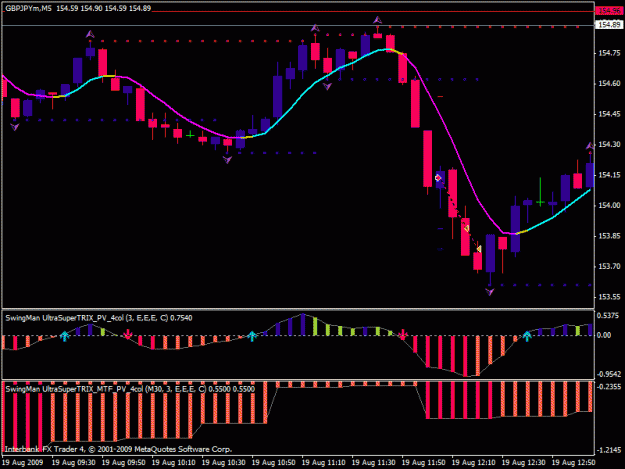
Task: Click the 19 Aug 12:10 time label
Action: point(474,463)
